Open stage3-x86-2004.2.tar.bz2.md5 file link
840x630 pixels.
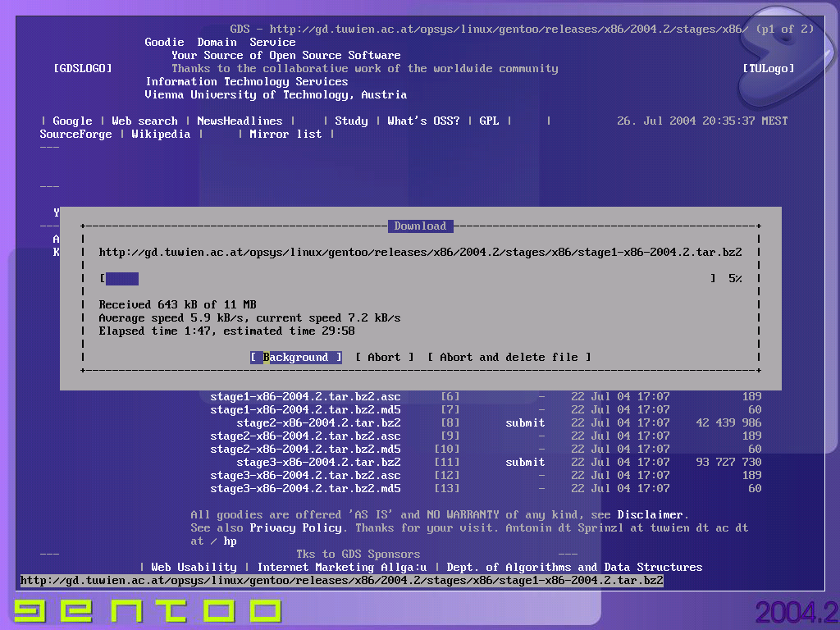[x=305, y=489]
